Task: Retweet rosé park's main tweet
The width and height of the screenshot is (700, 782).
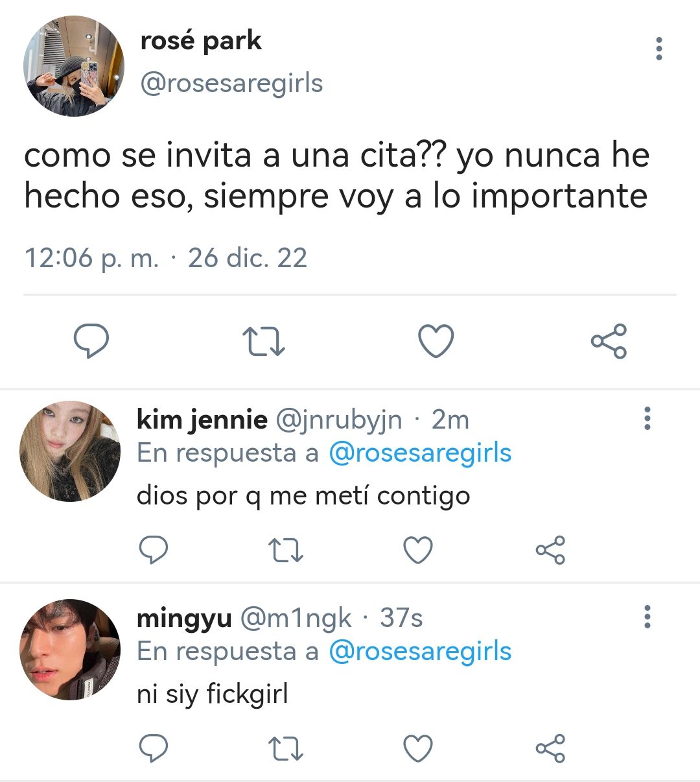Action: [x=263, y=342]
